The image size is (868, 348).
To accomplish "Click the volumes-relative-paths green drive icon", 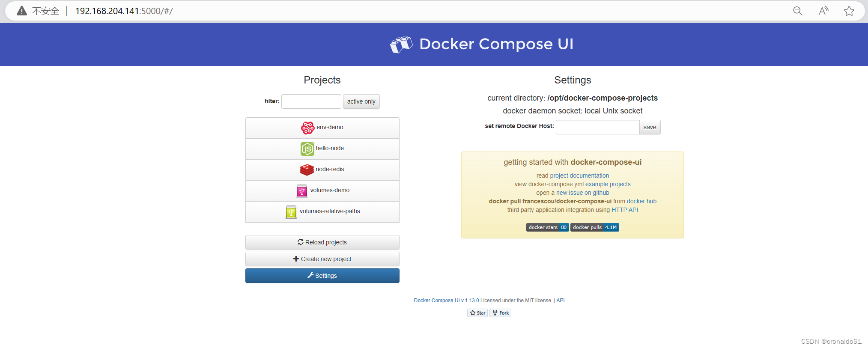I will point(291,211).
